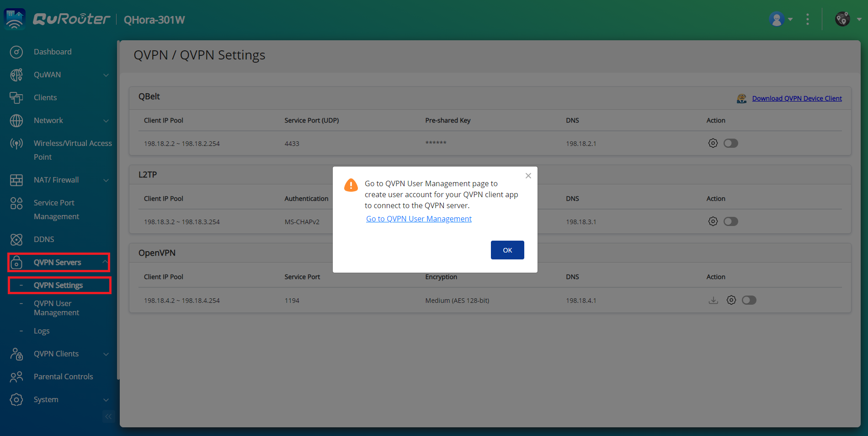Click the QVPN Device Client download icon

pyautogui.click(x=741, y=98)
